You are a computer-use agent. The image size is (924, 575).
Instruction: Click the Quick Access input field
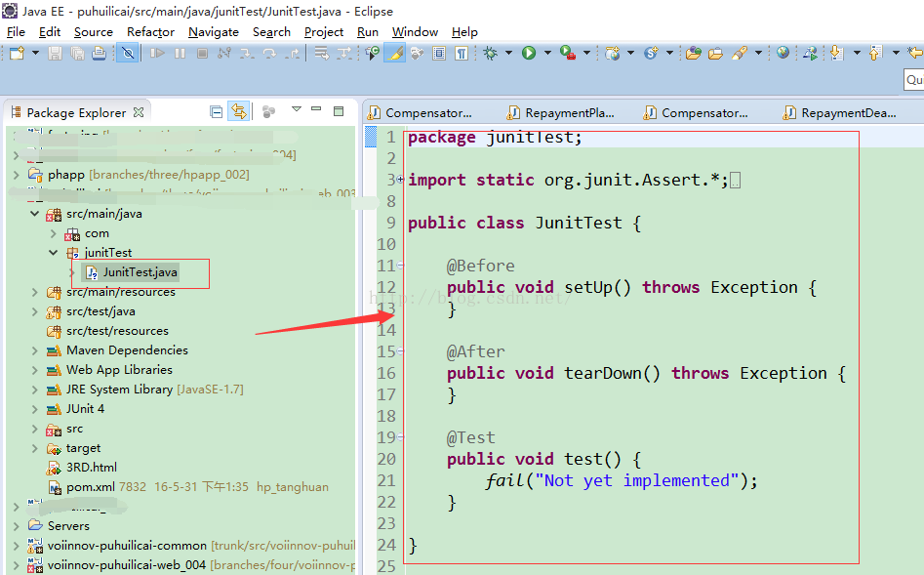[914, 80]
